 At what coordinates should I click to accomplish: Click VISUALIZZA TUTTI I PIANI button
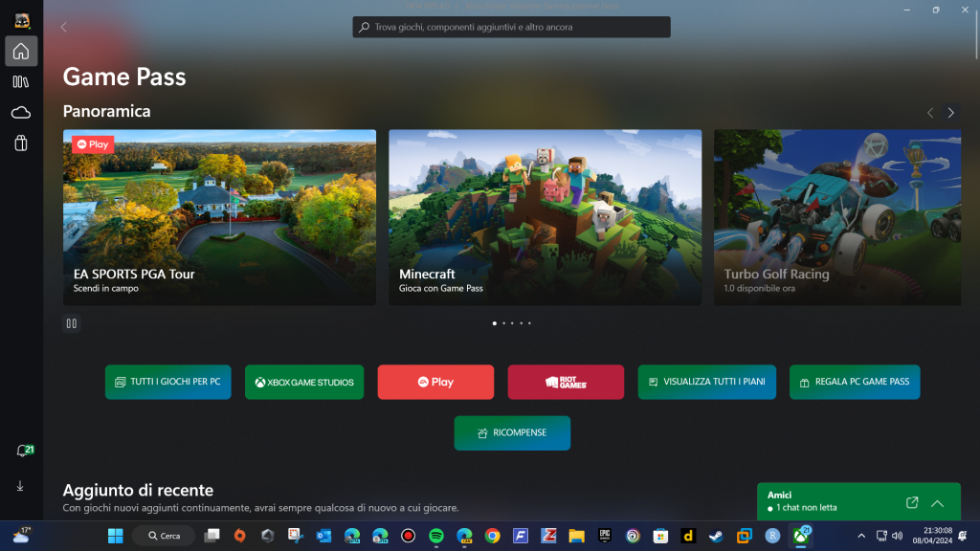[x=707, y=382]
